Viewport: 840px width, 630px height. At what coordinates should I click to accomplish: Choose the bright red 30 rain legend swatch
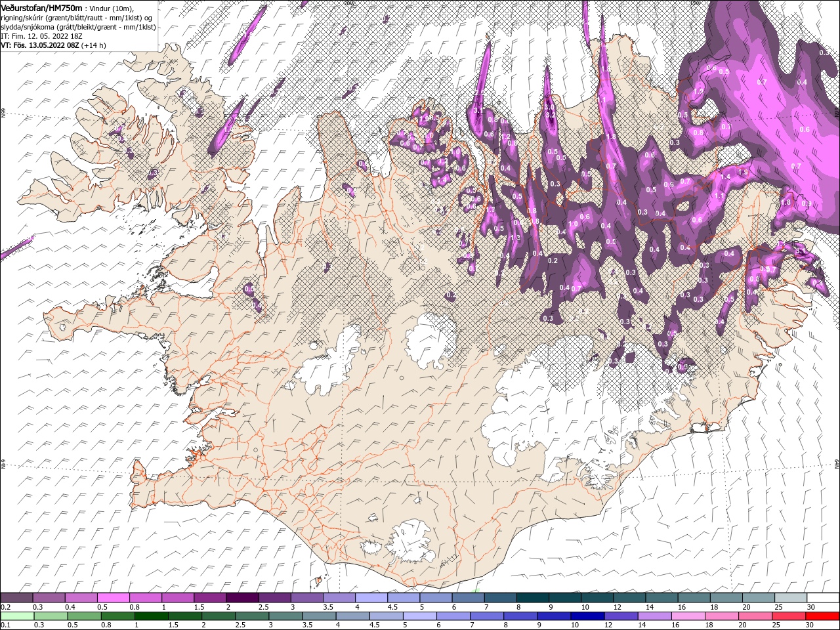822,616
